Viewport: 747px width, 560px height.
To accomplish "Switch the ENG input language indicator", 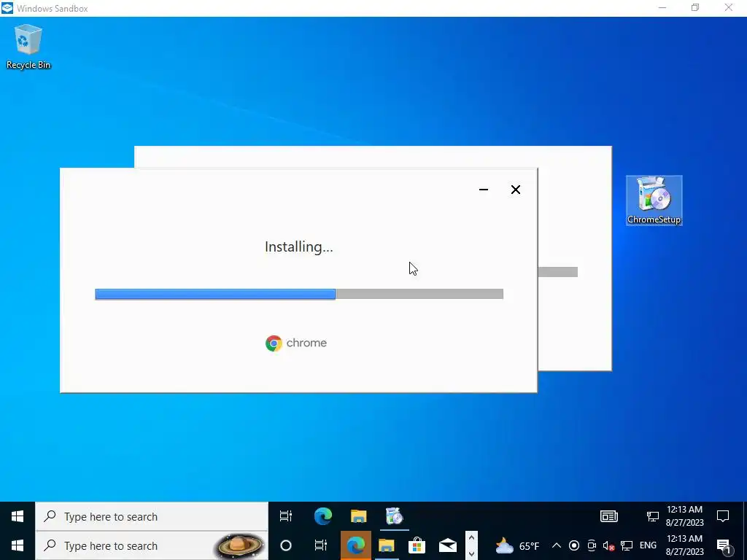I will point(648,545).
